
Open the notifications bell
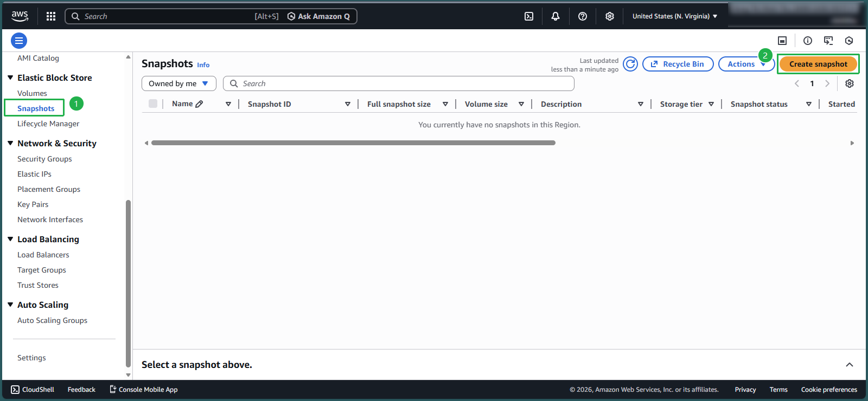pos(556,16)
